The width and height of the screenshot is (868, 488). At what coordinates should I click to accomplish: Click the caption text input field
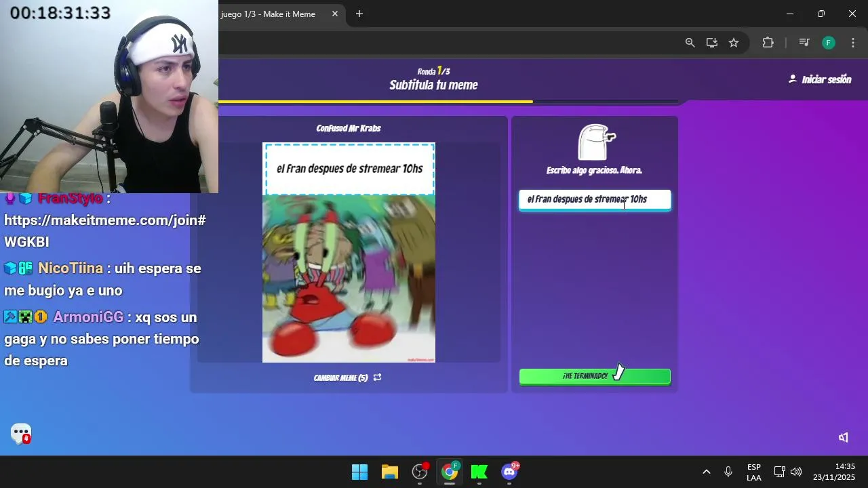click(595, 199)
